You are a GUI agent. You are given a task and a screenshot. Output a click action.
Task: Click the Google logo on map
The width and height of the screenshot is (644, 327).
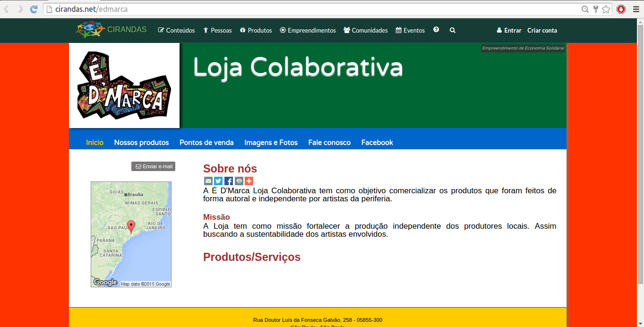pyautogui.click(x=105, y=282)
